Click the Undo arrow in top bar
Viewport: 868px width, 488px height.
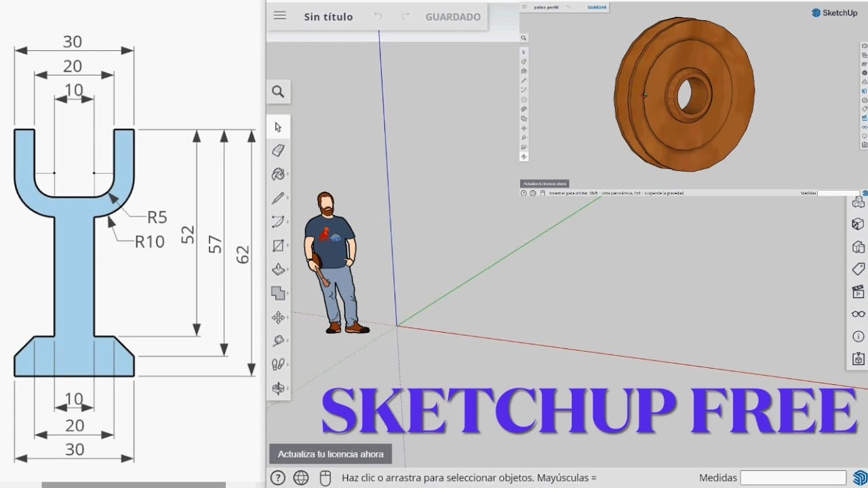(x=378, y=16)
